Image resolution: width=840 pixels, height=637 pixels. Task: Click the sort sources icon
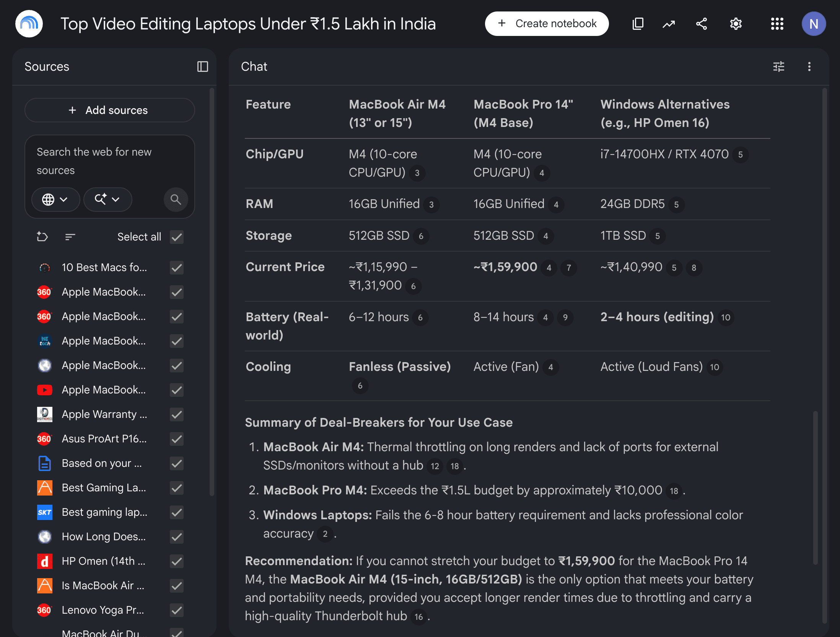coord(70,237)
